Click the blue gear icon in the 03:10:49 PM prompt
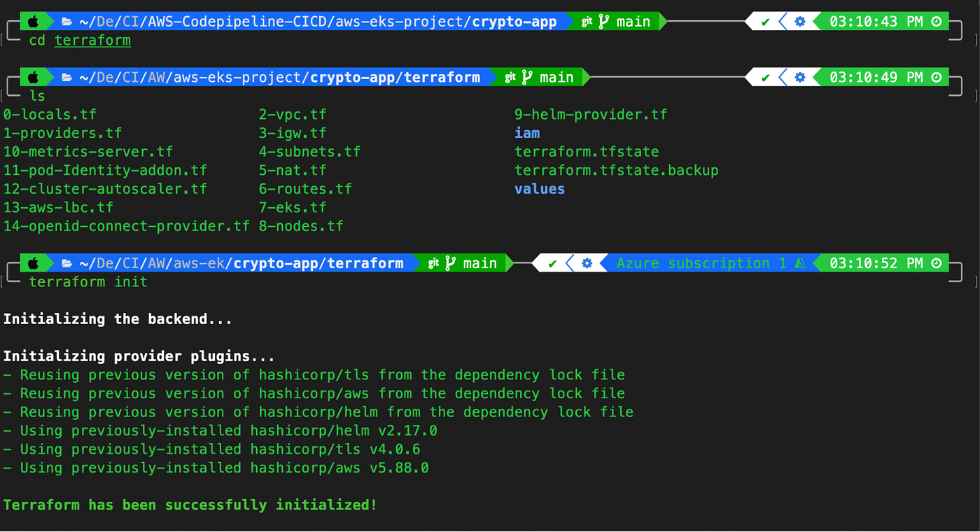This screenshot has height=532, width=980. 800,78
